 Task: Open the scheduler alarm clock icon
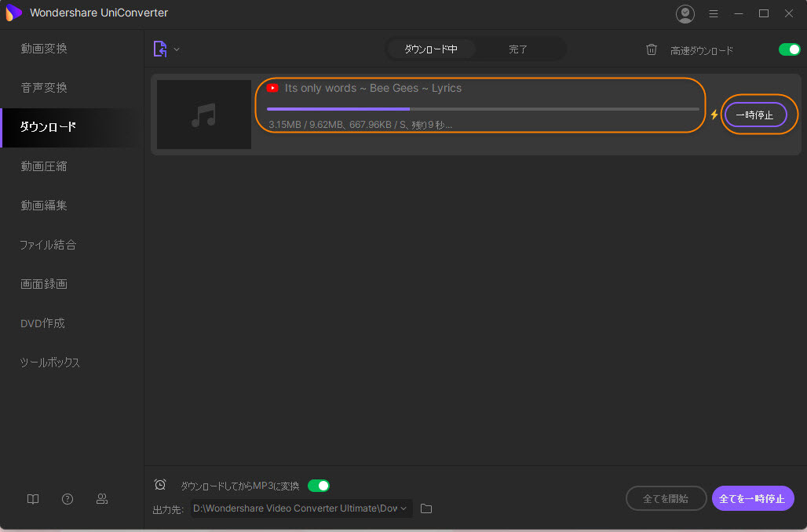pyautogui.click(x=160, y=485)
